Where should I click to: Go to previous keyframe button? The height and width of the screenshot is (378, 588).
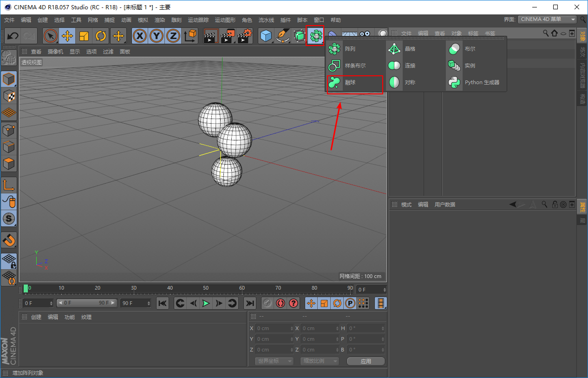pyautogui.click(x=180, y=303)
